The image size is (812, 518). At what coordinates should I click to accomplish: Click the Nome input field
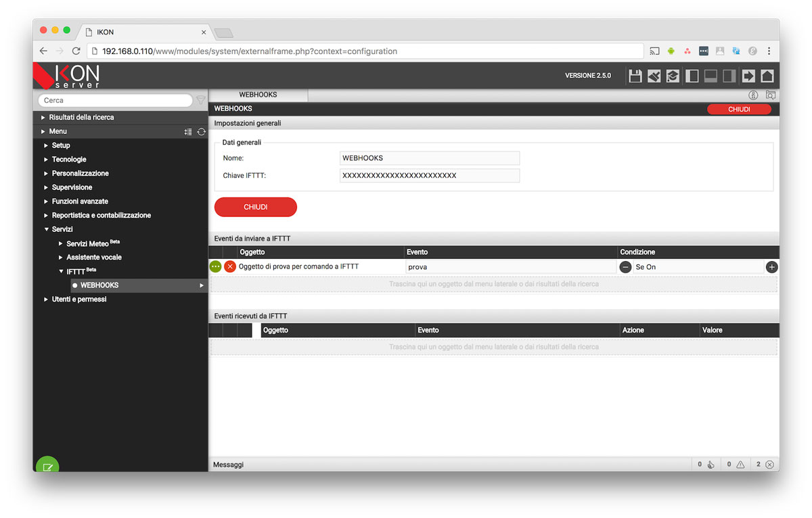[430, 158]
